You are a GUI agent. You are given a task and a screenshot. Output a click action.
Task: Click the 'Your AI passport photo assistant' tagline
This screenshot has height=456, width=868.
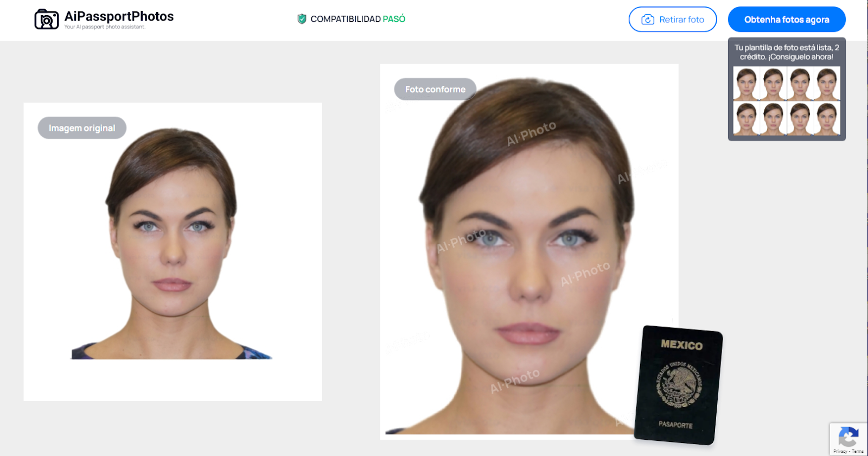point(105,27)
